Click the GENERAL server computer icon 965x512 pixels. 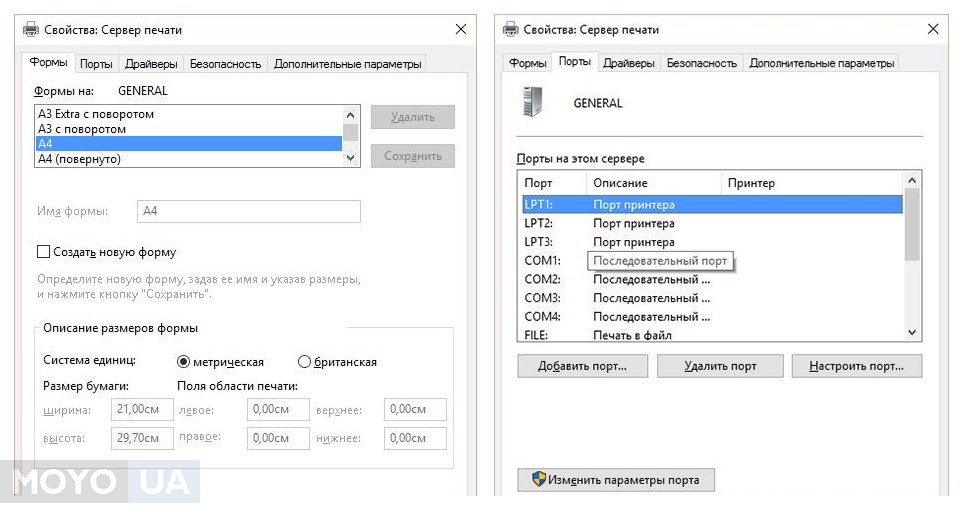tap(531, 103)
